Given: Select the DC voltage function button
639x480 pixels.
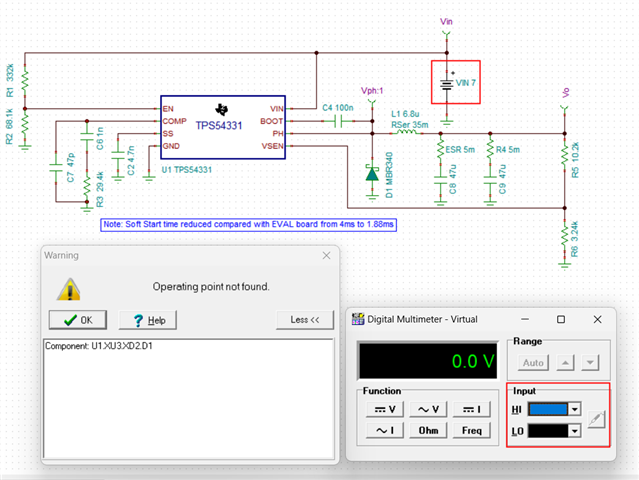Looking at the screenshot, I should 385,409.
